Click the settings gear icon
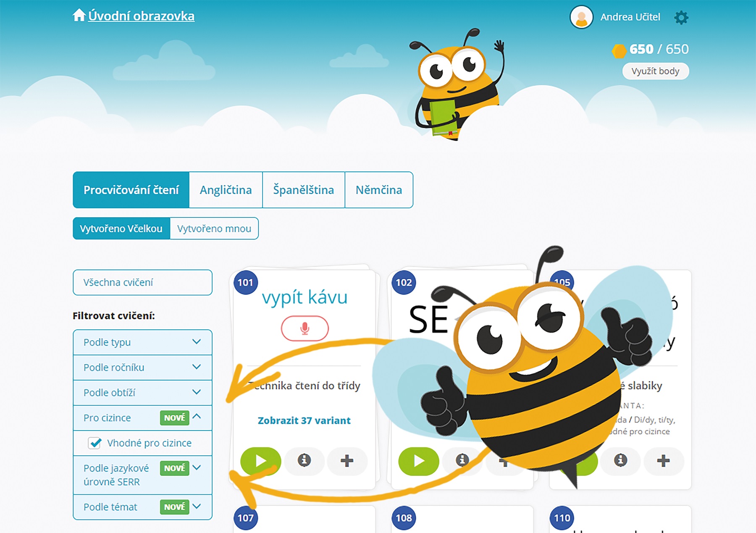Image resolution: width=756 pixels, height=533 pixels. pyautogui.click(x=681, y=18)
